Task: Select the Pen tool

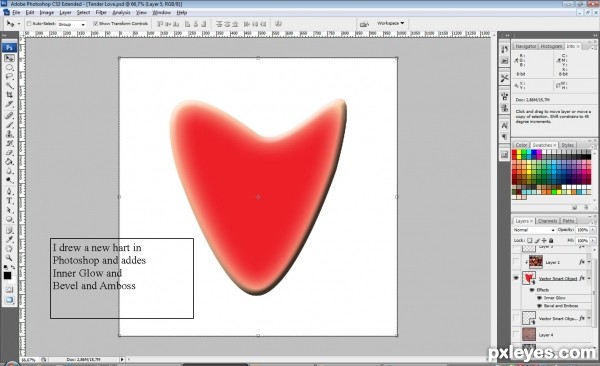Action: coord(9,191)
